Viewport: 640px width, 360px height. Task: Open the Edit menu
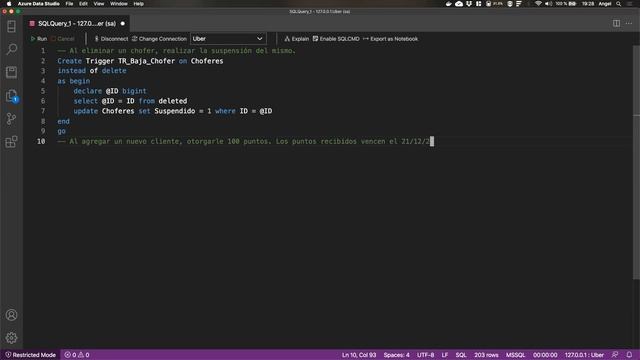(83, 4)
